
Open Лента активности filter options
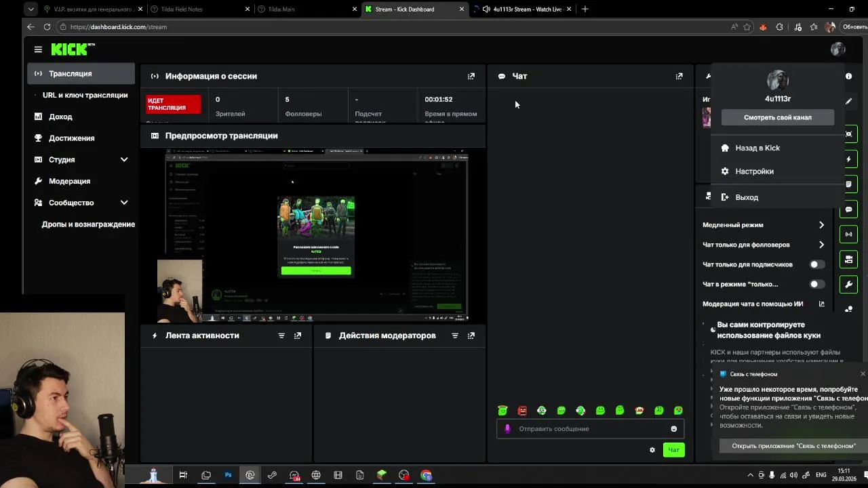click(x=281, y=335)
